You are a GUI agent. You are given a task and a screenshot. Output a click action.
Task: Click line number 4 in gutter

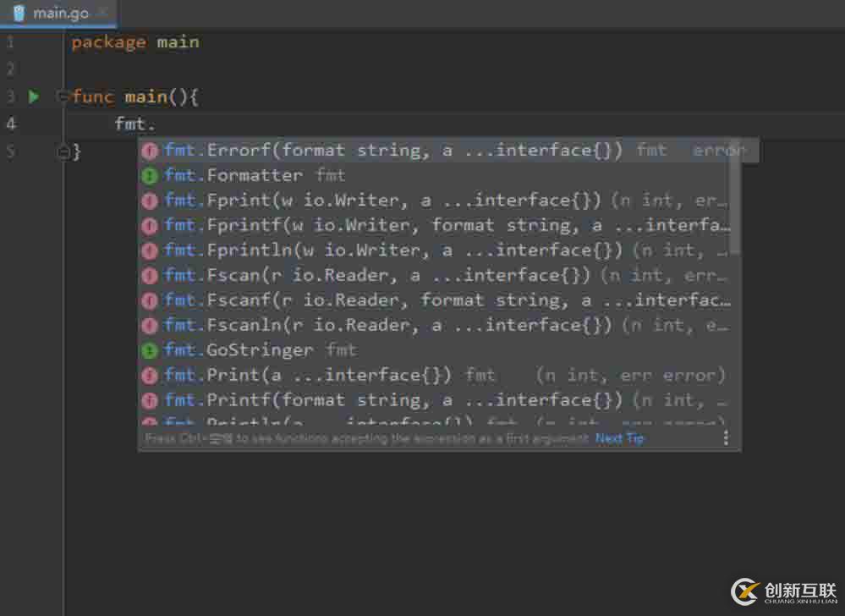(x=11, y=124)
